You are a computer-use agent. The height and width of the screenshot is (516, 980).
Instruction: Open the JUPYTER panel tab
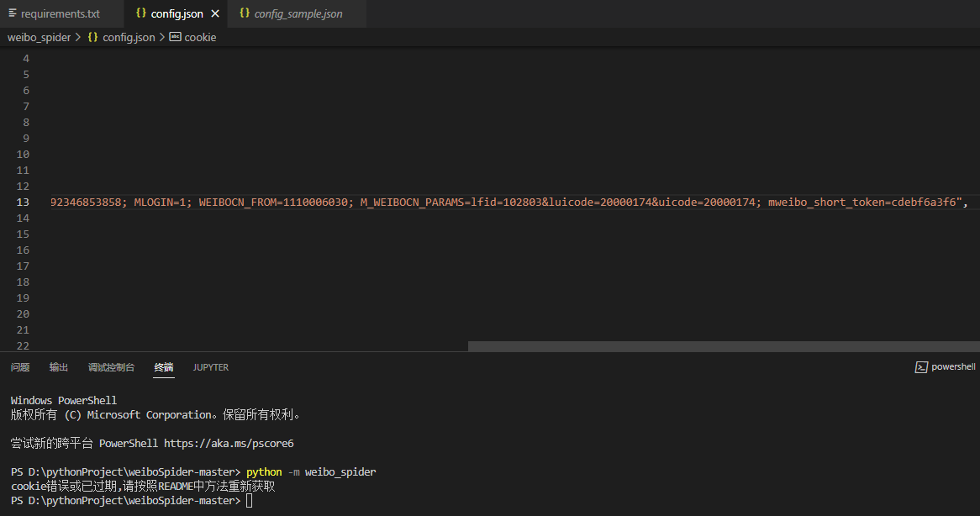click(x=210, y=367)
